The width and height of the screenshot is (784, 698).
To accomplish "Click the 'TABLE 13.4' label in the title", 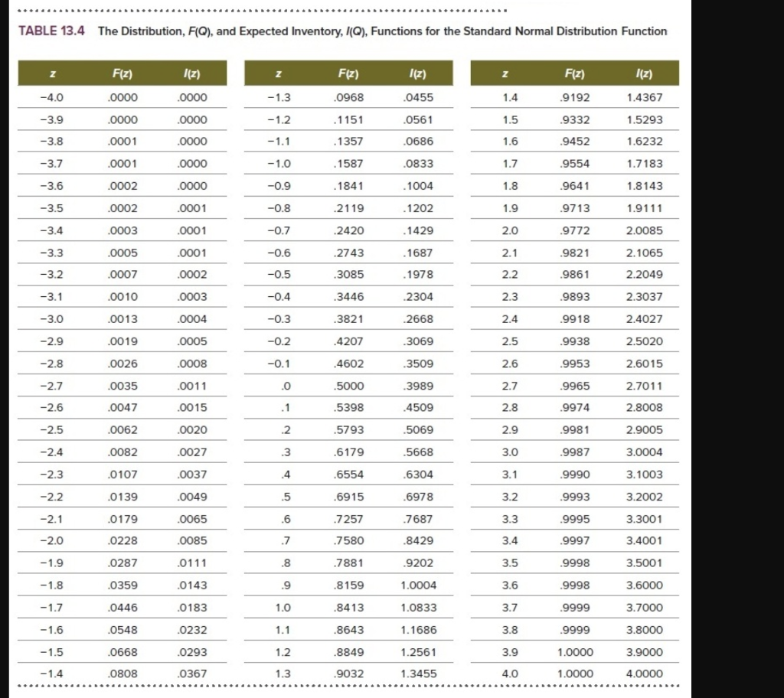I will (51, 31).
